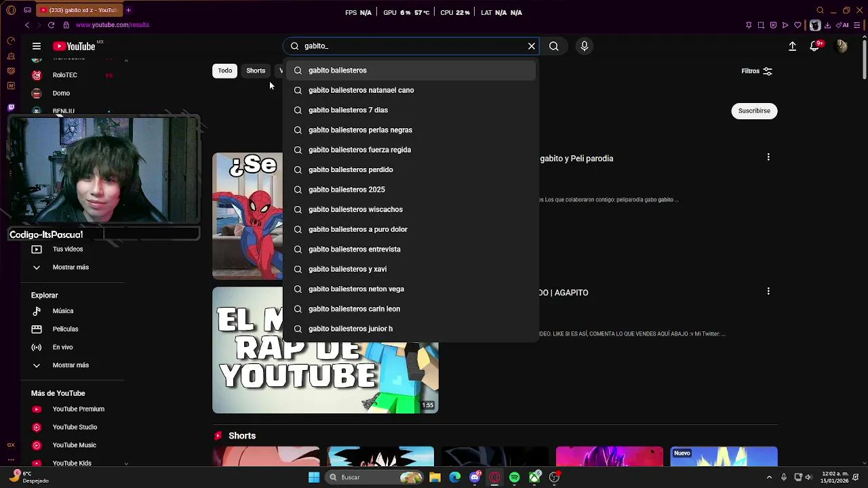Screen dimensions: 868x488
Task: Click the heart bookmark icon in toolbar
Action: click(797, 25)
